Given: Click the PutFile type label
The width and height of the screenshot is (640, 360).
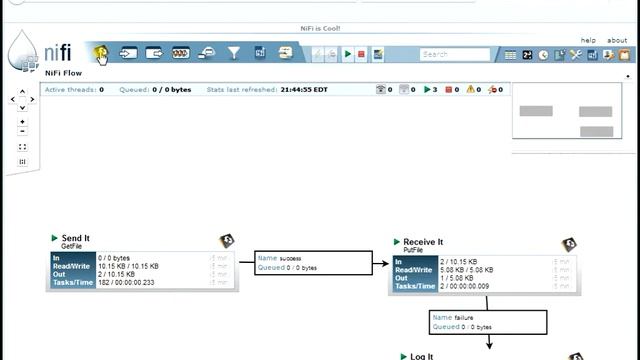Looking at the screenshot, I should tap(413, 250).
